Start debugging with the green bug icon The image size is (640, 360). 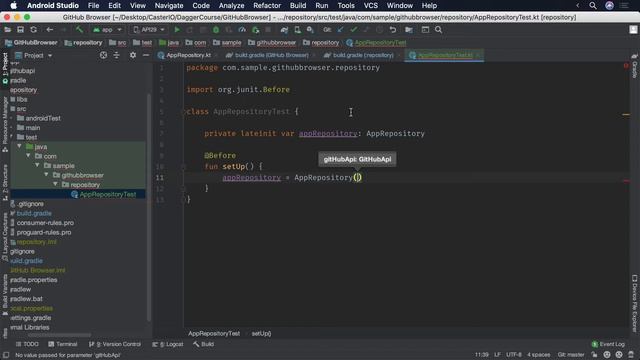click(216, 30)
